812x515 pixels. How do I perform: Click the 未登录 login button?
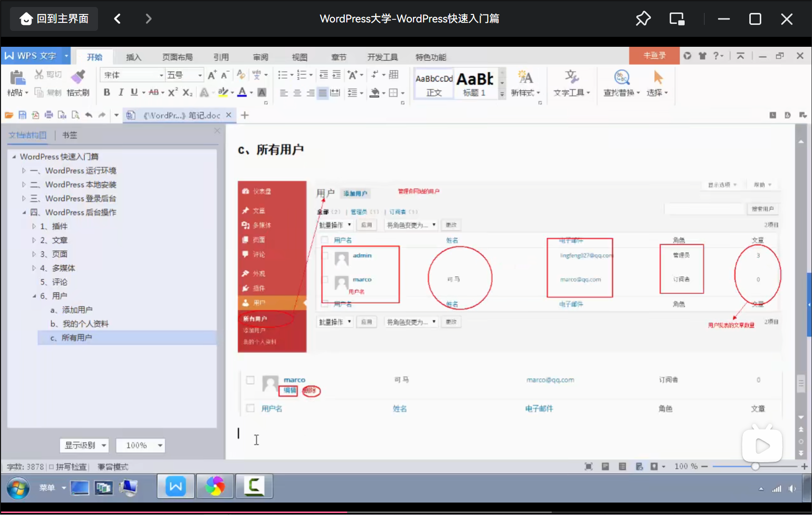coord(654,56)
